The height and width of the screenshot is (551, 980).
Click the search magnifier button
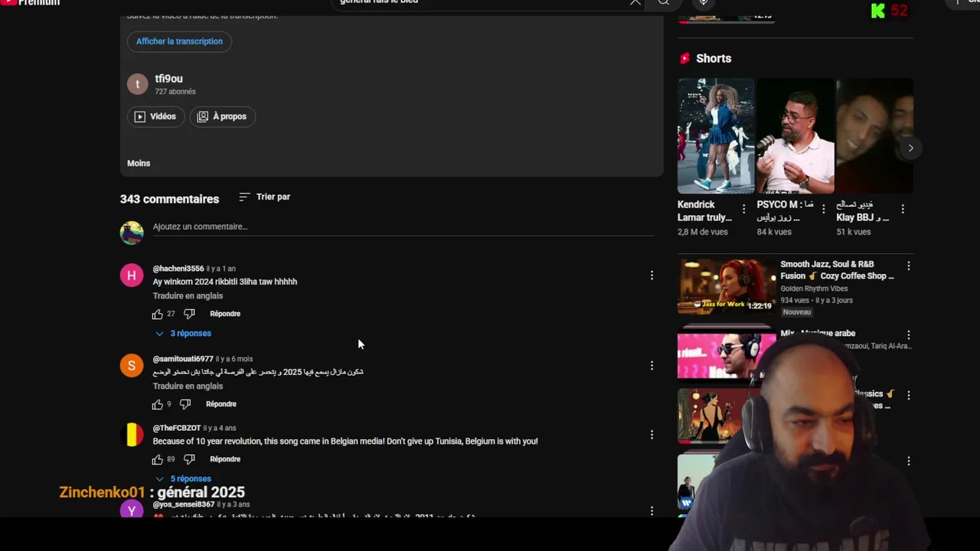pyautogui.click(x=664, y=2)
